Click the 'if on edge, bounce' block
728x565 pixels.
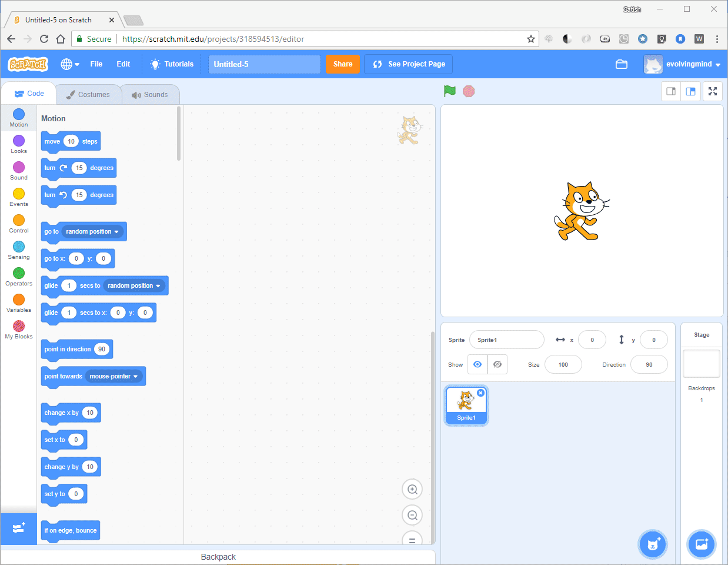pos(70,531)
